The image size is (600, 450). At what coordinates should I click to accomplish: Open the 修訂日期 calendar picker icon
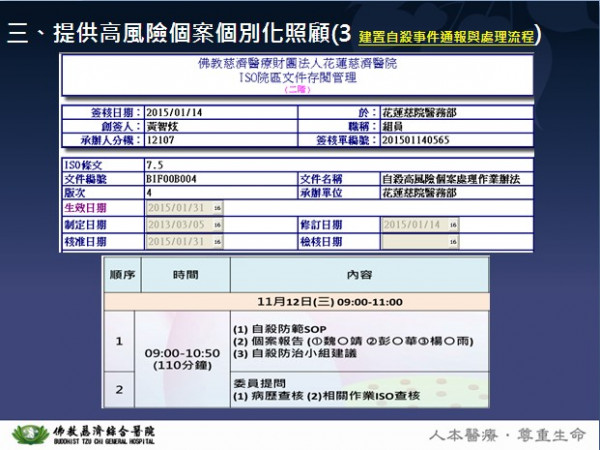(x=452, y=225)
